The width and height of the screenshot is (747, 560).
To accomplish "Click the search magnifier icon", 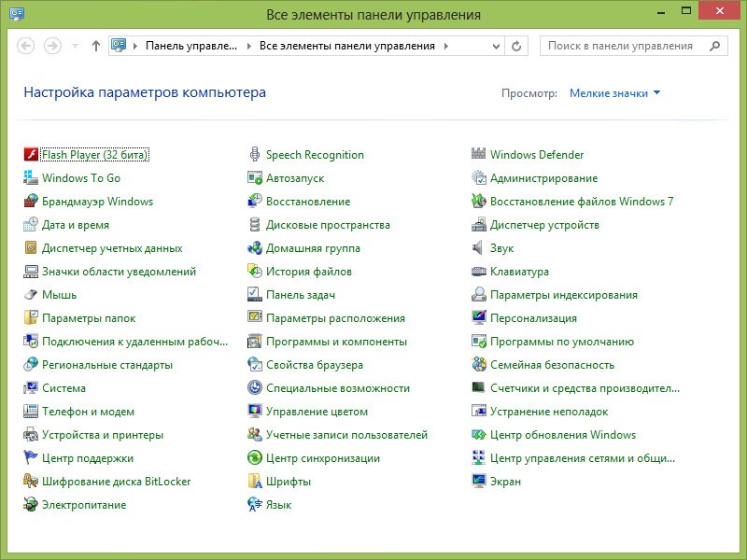I will [714, 46].
